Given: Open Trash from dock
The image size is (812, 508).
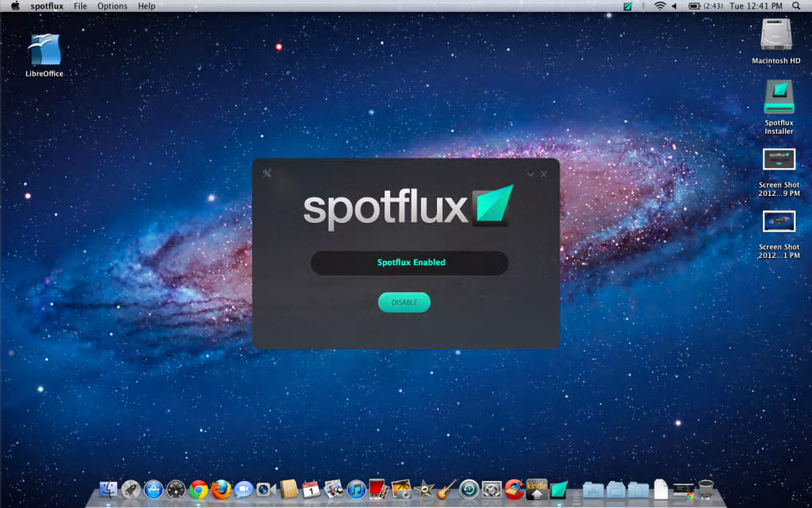Looking at the screenshot, I should click(706, 489).
